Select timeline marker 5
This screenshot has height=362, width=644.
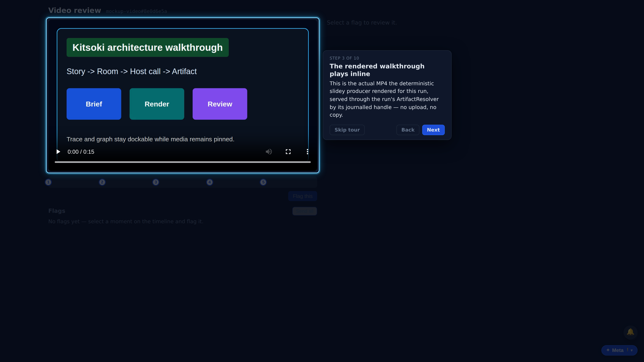[x=263, y=182]
